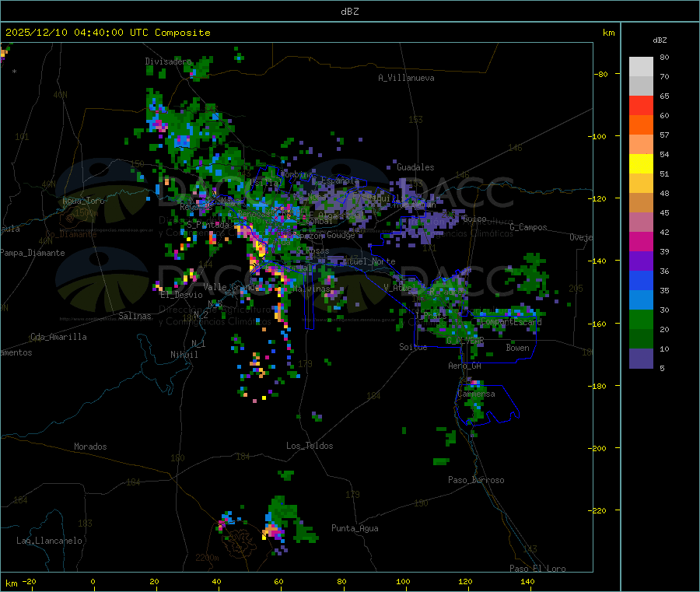
Task: Click the 39 dBZ purple legend swatch
Action: (641, 261)
